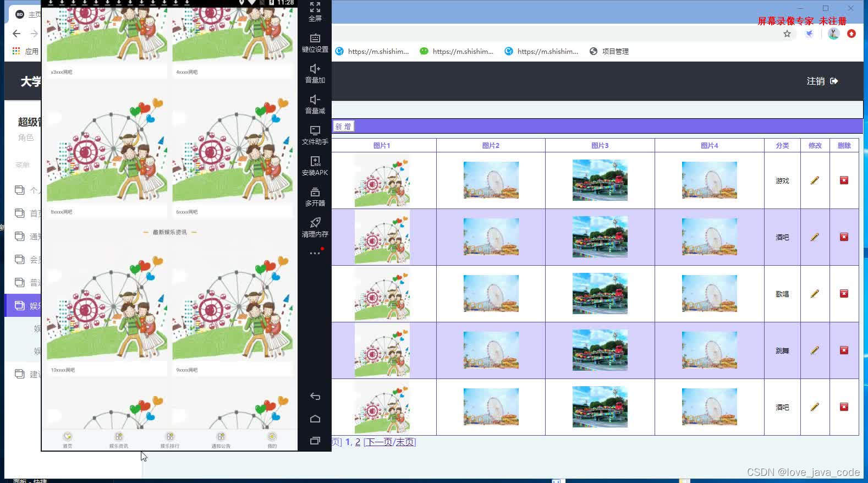Click the 图片2 column header
Viewport: 868px width, 483px height.
tap(491, 145)
